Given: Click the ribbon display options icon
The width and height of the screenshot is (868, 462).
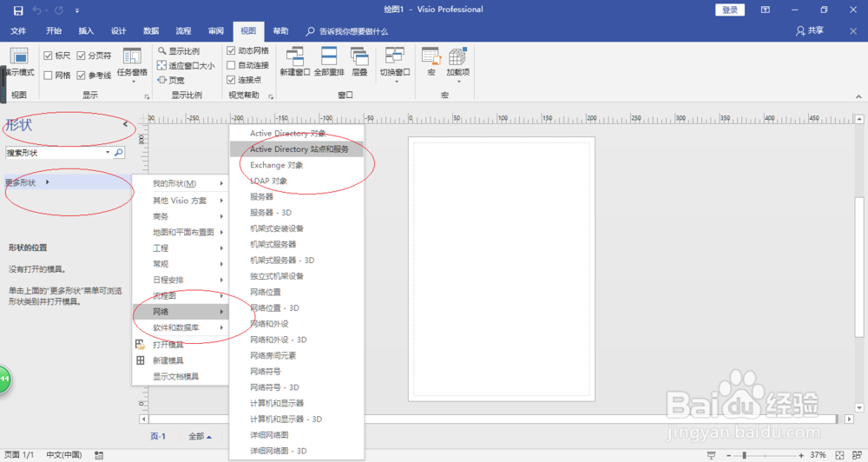Looking at the screenshot, I should click(765, 10).
